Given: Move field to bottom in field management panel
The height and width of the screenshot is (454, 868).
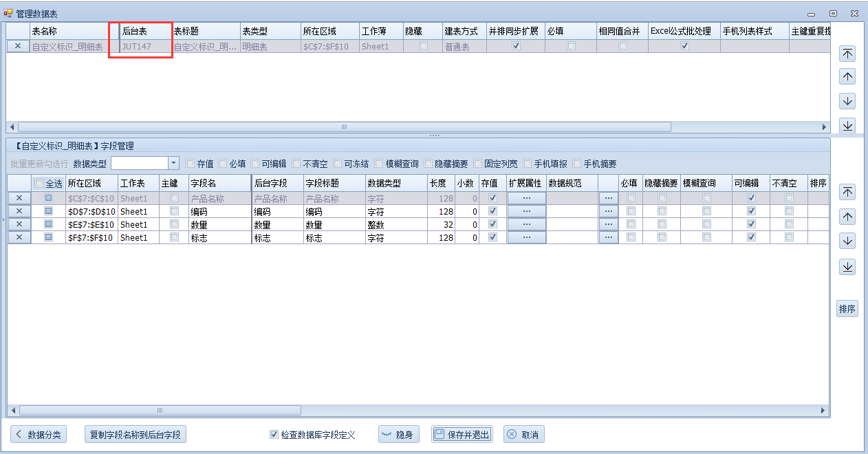Looking at the screenshot, I should click(847, 267).
